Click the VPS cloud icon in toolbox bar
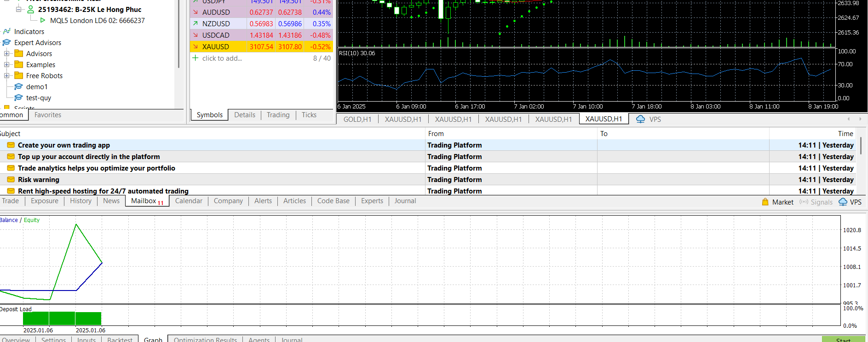868x342 pixels. pos(843,202)
